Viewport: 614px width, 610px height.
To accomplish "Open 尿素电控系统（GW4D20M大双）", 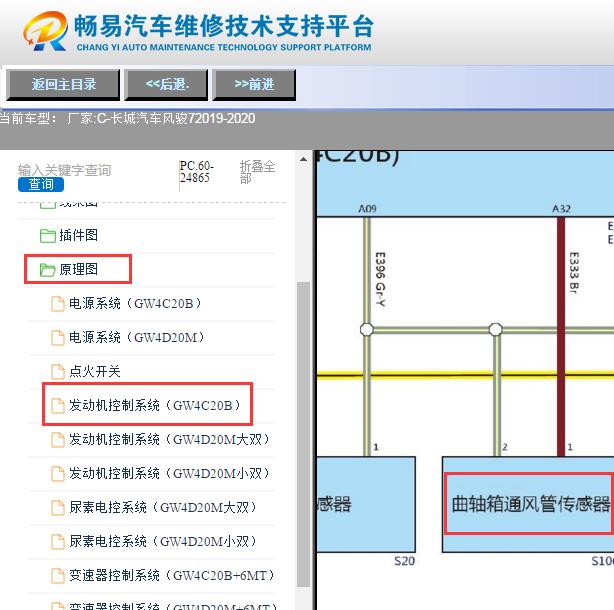I will (163, 507).
